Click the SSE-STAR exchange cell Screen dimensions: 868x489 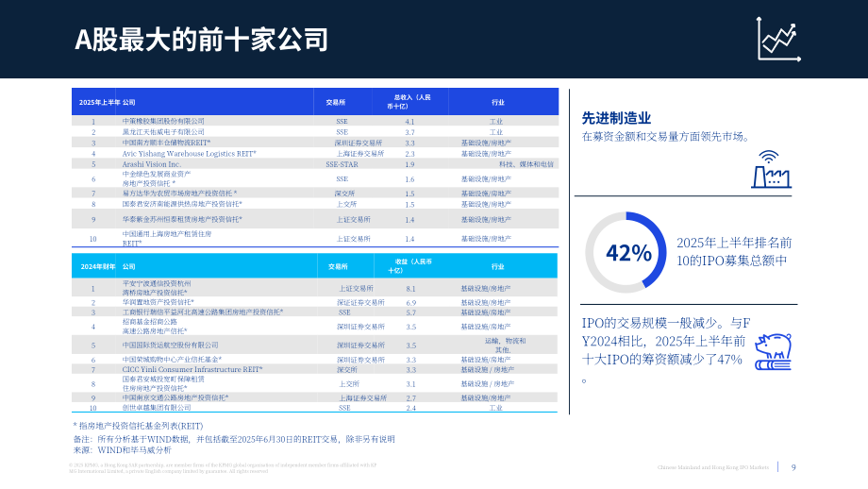pyautogui.click(x=342, y=164)
